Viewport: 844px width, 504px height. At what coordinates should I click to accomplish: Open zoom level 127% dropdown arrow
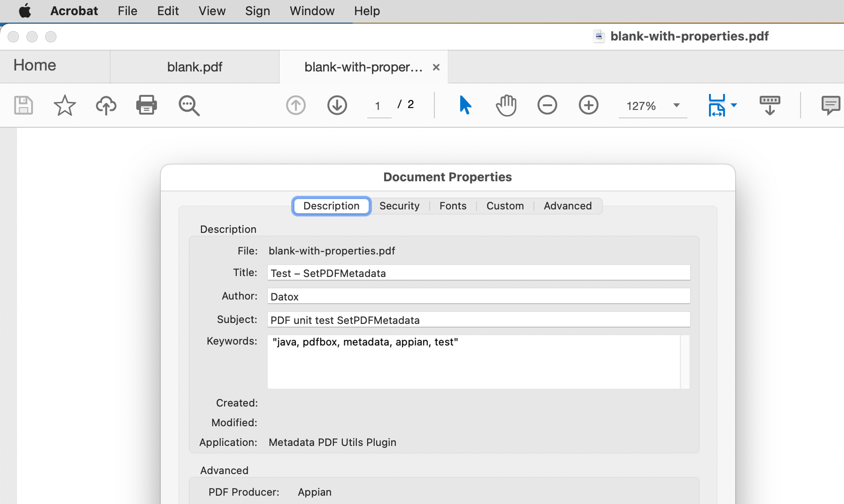tap(677, 105)
